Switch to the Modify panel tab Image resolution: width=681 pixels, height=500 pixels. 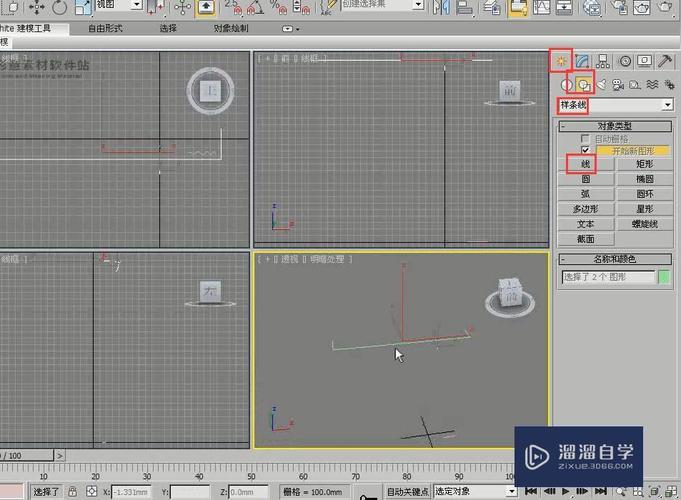click(x=583, y=61)
